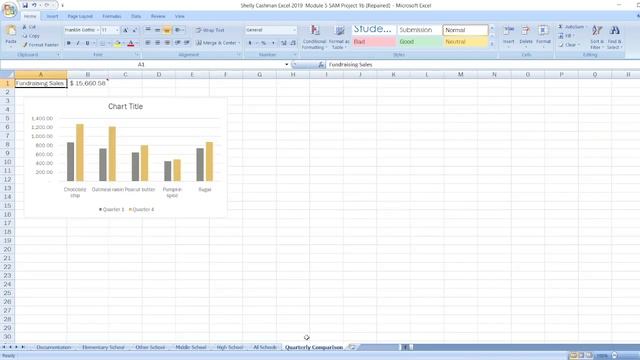Open Format as Table gallery
The width and height of the screenshot is (640, 360).
coord(339,37)
